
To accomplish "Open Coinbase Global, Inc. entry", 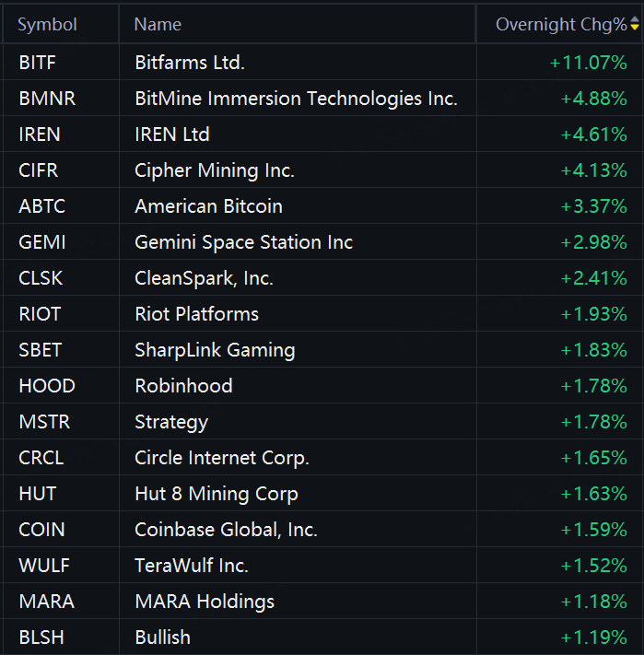I will (x=226, y=530).
